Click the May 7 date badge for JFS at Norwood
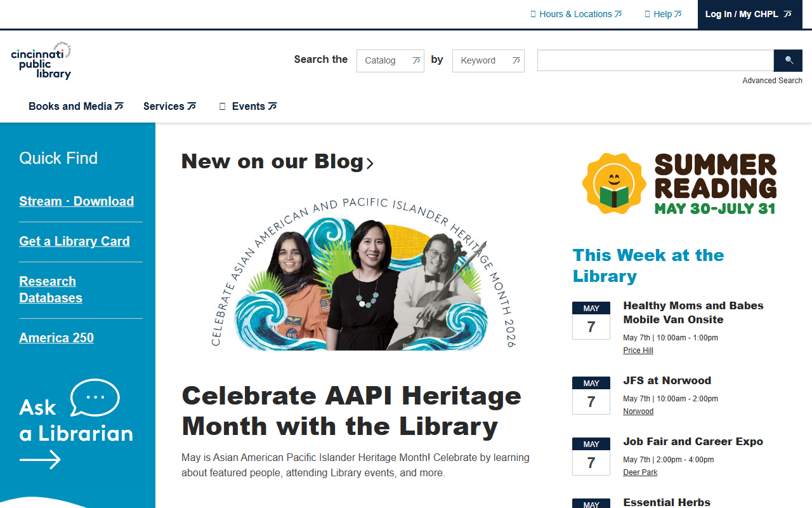This screenshot has width=812, height=508. pos(591,396)
